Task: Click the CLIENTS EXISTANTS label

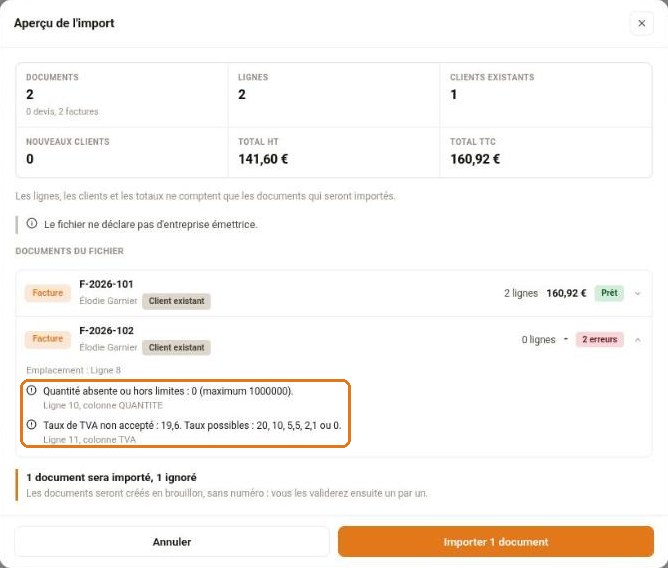Action: click(x=492, y=77)
